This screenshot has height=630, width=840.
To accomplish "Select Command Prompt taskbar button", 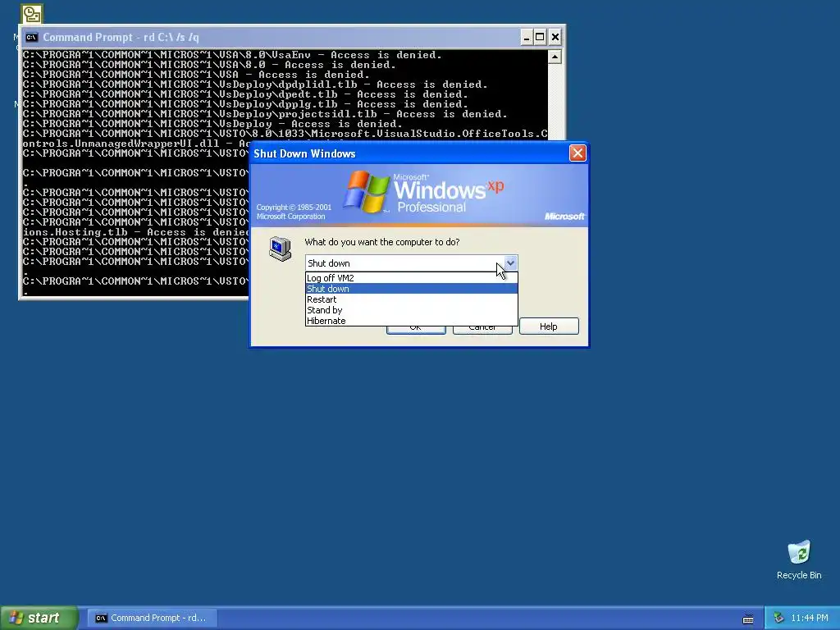I will (x=153, y=618).
